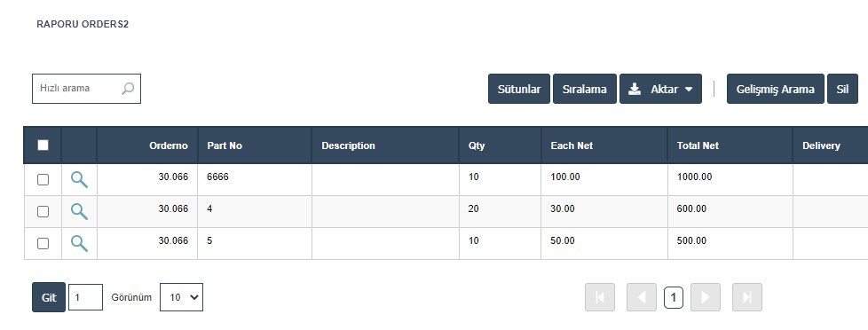Select the checkbox for the 600.00 total row
The image size is (868, 330).
[43, 211]
